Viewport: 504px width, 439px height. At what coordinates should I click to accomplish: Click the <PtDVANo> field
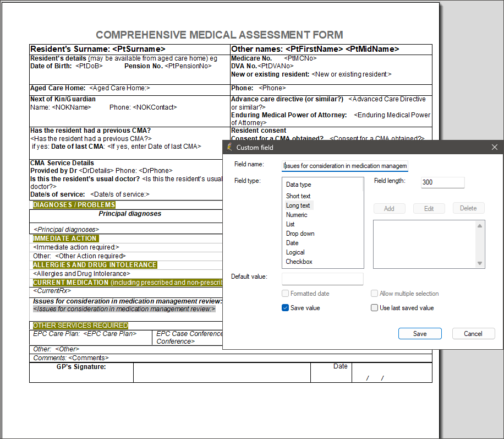[x=276, y=66]
